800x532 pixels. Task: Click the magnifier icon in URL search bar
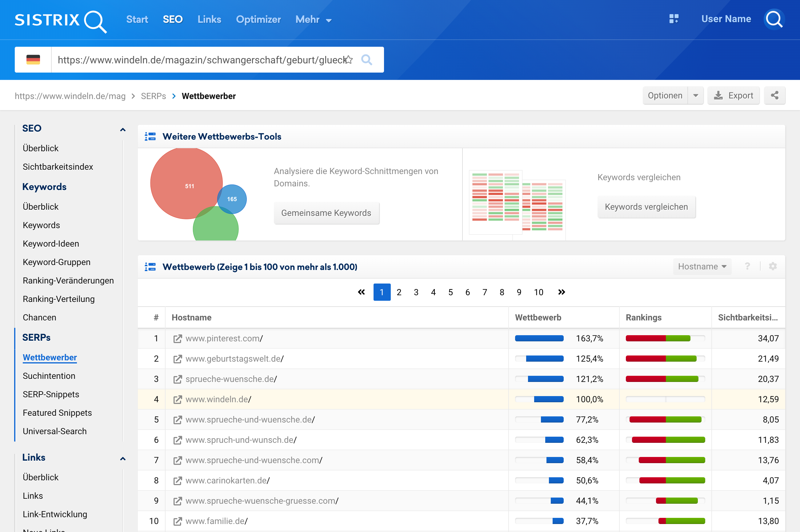366,60
